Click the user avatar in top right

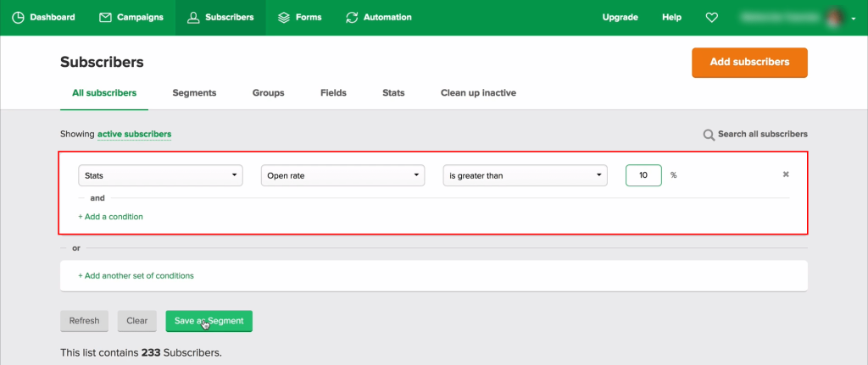click(x=835, y=17)
